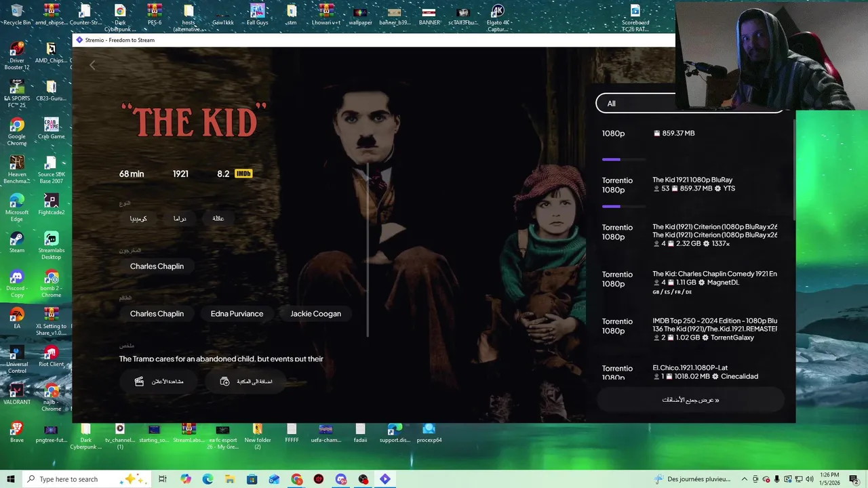Image resolution: width=868 pixels, height=488 pixels.
Task: Open the Microsoft Store taskbar icon
Action: coord(252,479)
